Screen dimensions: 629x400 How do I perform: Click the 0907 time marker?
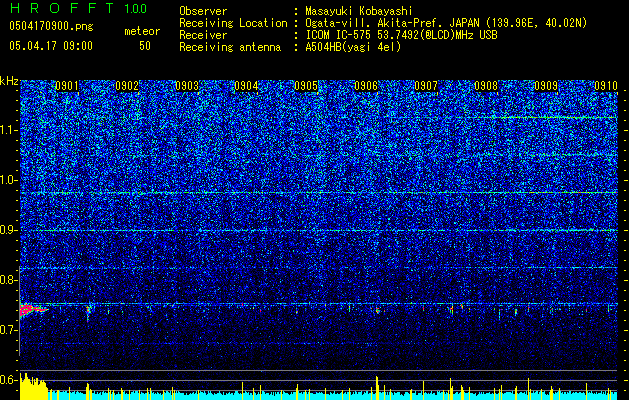[426, 86]
